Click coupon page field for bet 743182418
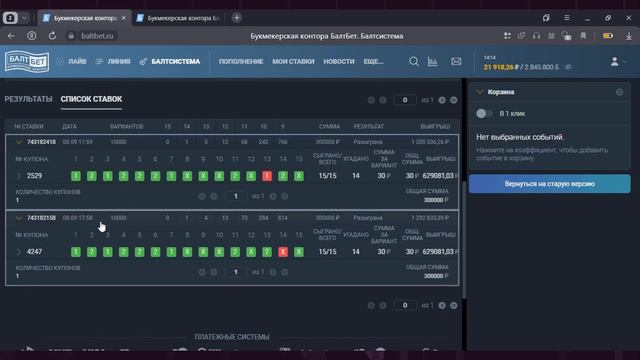Image resolution: width=640 pixels, height=360 pixels. [x=236, y=196]
